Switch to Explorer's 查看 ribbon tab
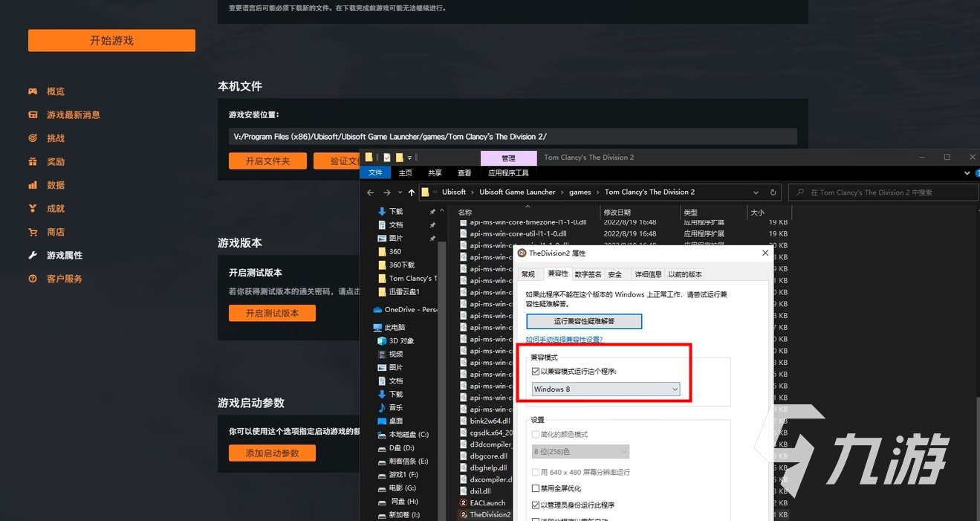980x521 pixels. click(x=464, y=173)
